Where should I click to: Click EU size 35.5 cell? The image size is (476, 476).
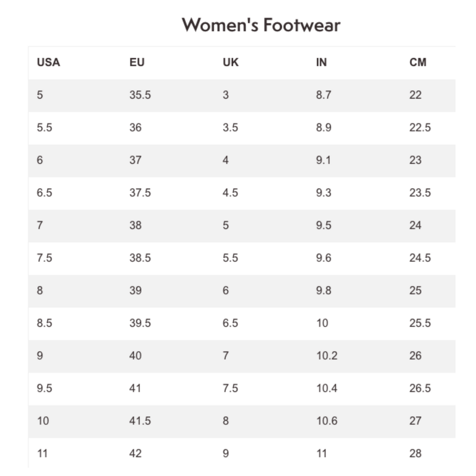click(x=140, y=95)
